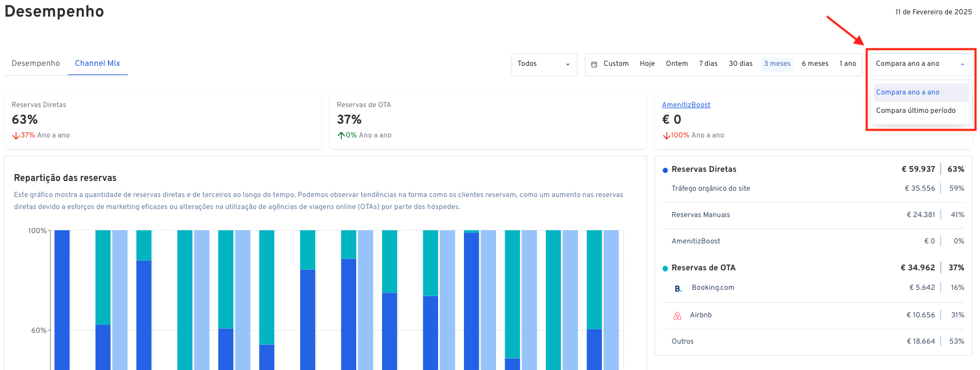Click the Booking.com logo icon
Viewport: 980px width, 370px height.
pyautogui.click(x=678, y=289)
